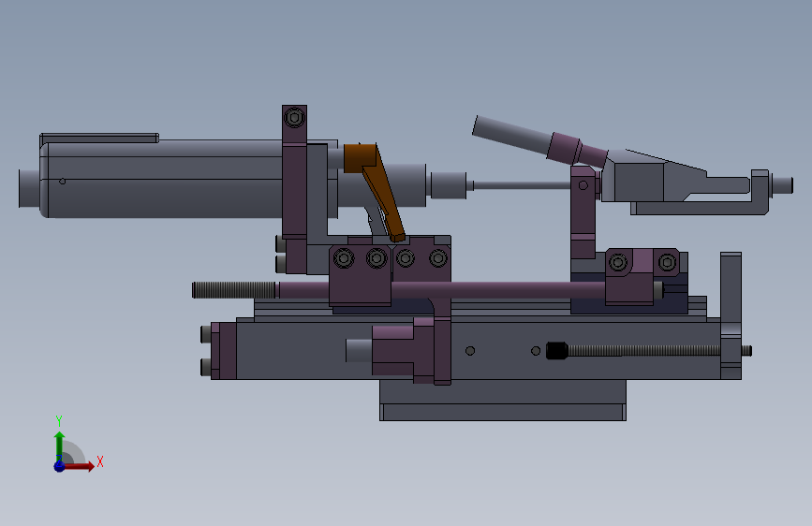812x526 pixels.
Task: Select the vertical end plate at right of slide
Action: point(731,315)
